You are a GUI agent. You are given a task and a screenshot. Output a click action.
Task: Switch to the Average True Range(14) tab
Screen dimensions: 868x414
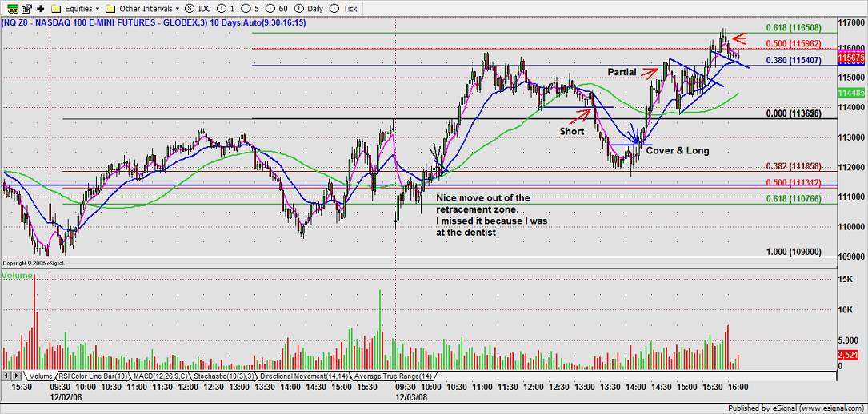(x=391, y=376)
